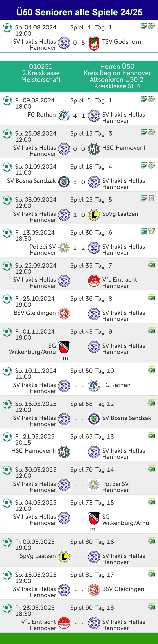Image resolution: width=158 pixels, height=644 pixels.
Task: Click the pending score of Spiel 90
Action: pos(79,623)
